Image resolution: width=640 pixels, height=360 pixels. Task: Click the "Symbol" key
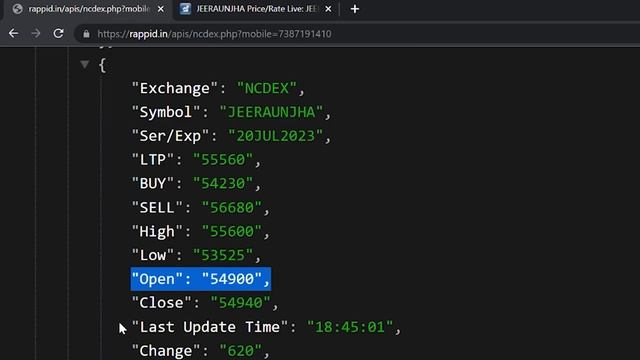coord(166,112)
